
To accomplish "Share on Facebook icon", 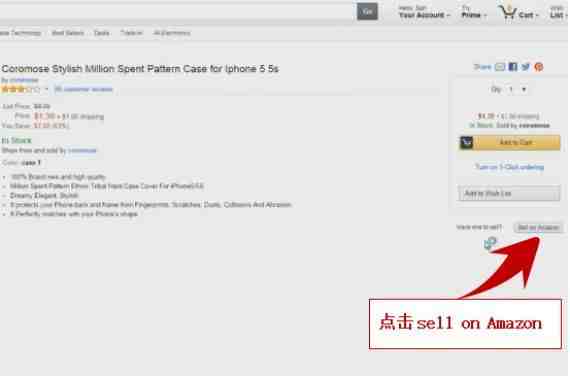I will click(x=513, y=67).
